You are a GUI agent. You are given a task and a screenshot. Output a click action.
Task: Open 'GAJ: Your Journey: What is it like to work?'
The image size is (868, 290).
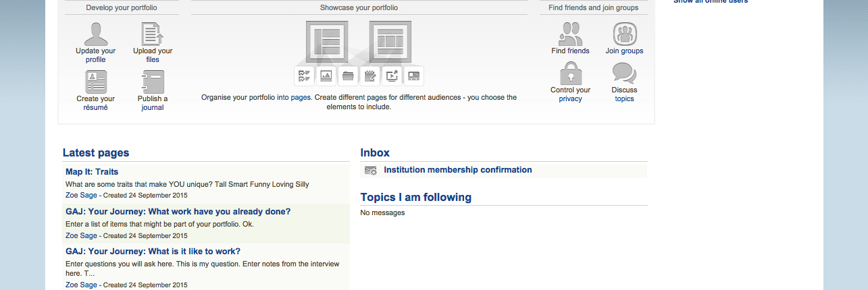click(153, 252)
